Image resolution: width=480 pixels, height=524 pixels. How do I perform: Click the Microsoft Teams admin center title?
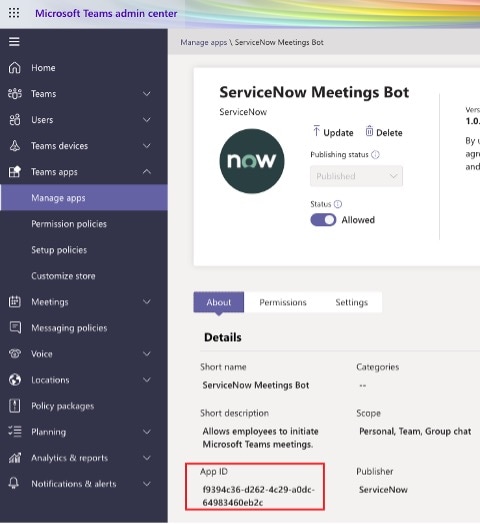click(x=106, y=13)
